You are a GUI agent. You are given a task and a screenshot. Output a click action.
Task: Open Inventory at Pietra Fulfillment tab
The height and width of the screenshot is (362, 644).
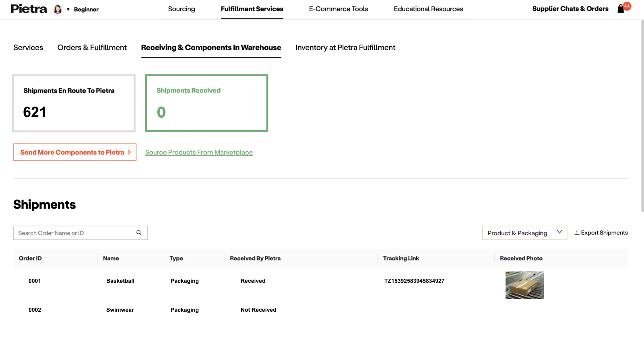345,47
